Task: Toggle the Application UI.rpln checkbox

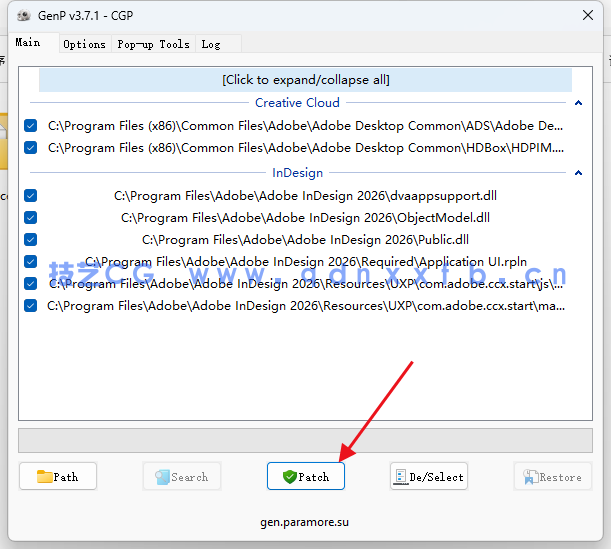Action: [x=31, y=262]
